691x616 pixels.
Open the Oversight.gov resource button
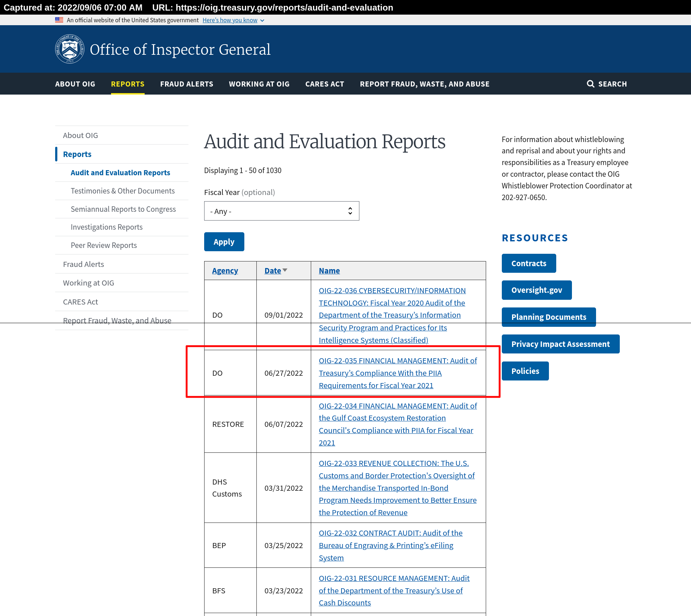pos(537,290)
